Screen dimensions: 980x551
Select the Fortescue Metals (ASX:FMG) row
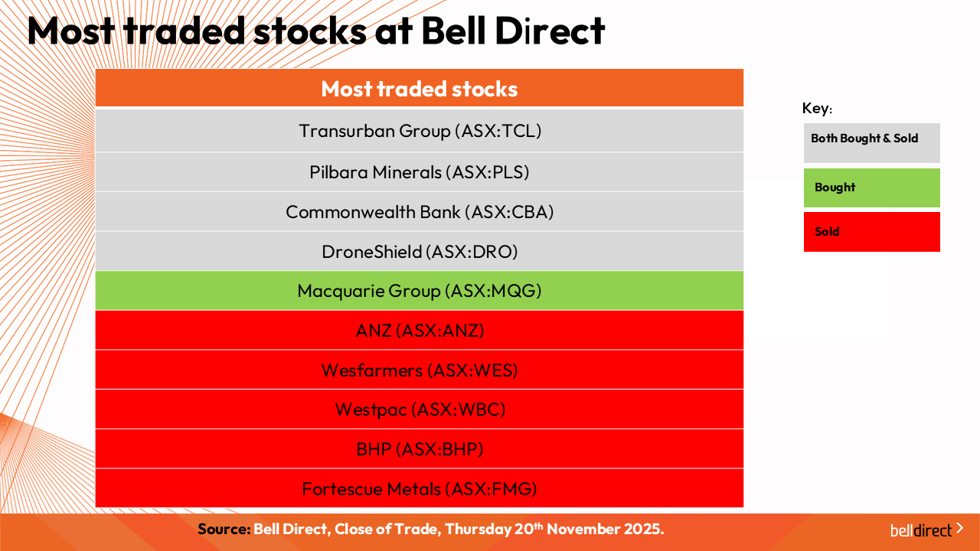[420, 488]
